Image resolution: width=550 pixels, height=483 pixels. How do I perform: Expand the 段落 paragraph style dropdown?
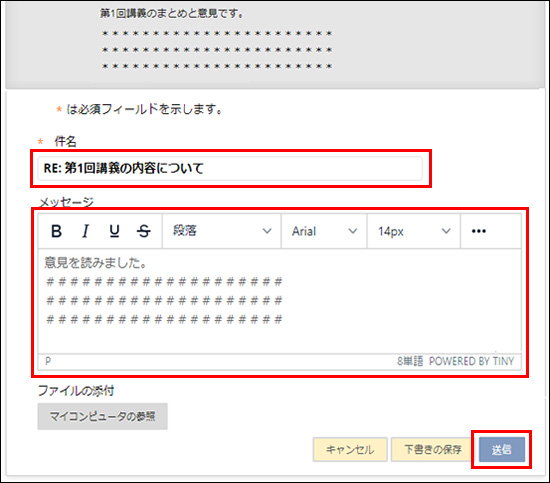click(x=222, y=231)
